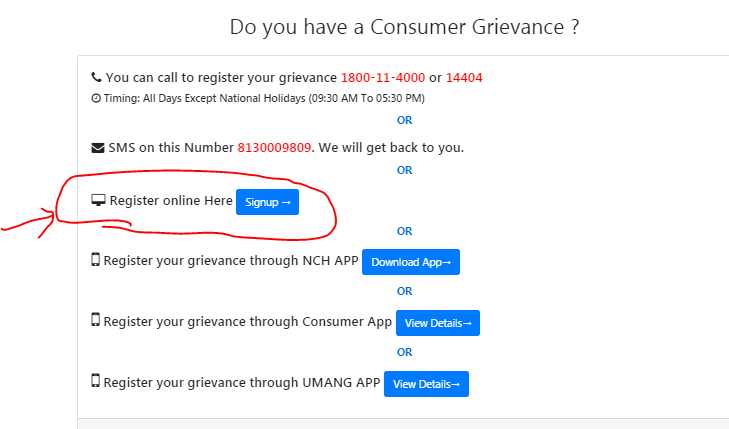Screen dimensions: 729x429
Task: Click the 'Do you have a Consumer Grievance ?' heading
Action: click(404, 27)
